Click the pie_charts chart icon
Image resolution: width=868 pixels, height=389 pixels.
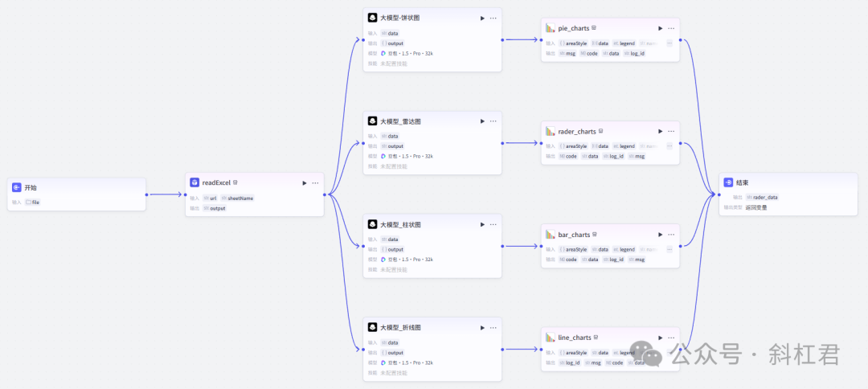(551, 28)
